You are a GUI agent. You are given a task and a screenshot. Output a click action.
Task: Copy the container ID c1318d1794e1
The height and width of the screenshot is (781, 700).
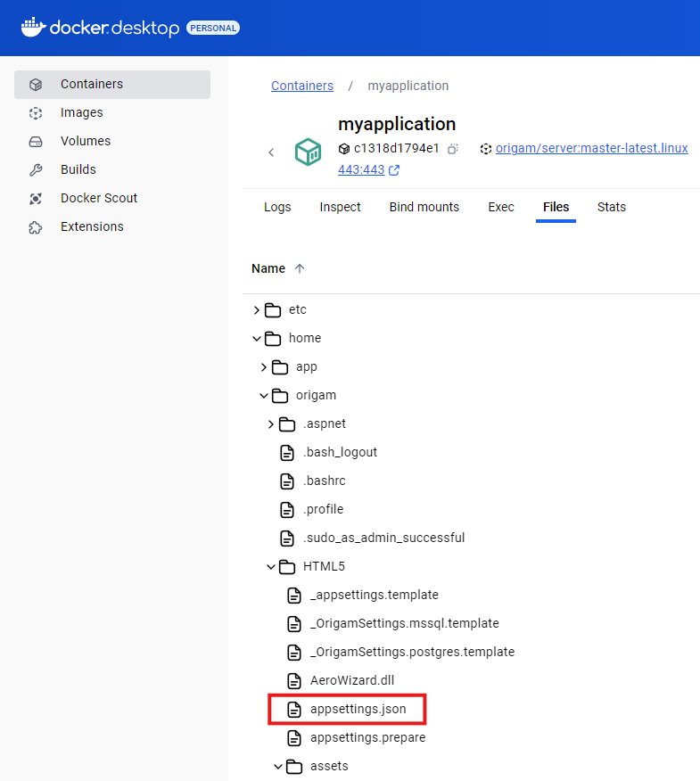[x=452, y=149]
